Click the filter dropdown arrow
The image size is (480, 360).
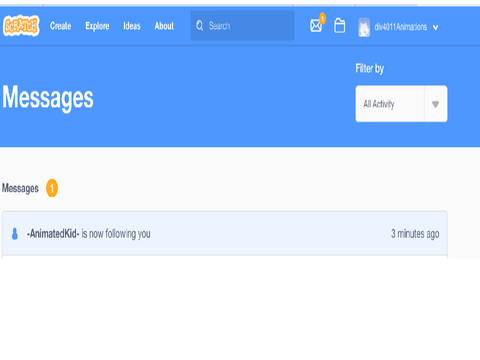click(435, 104)
